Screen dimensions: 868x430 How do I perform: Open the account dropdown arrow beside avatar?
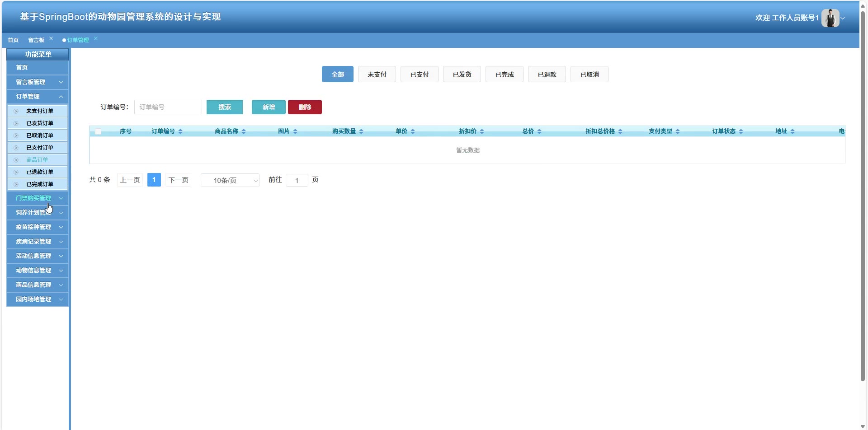tap(843, 18)
